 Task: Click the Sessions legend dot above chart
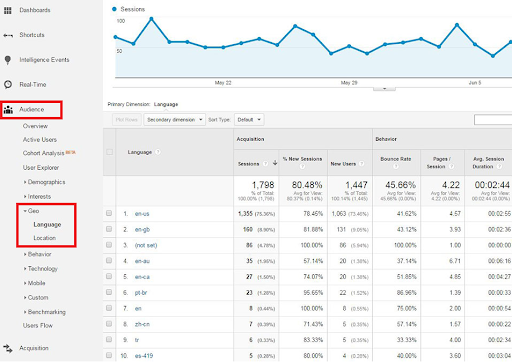pyautogui.click(x=114, y=9)
